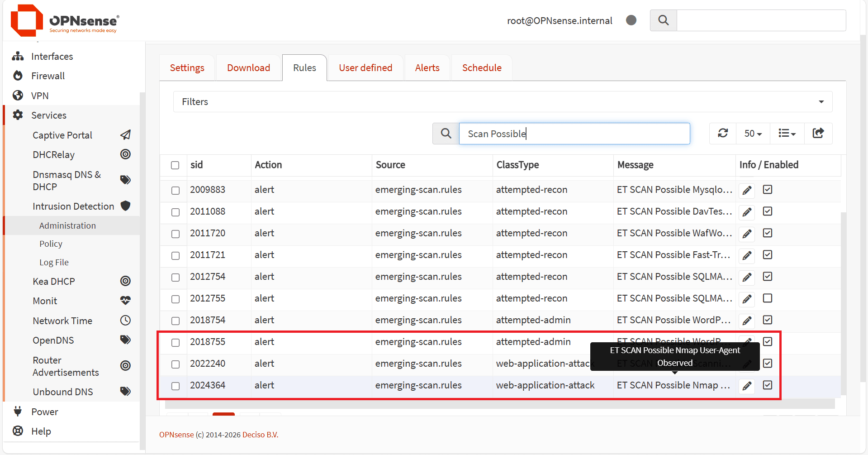This screenshot has height=455, width=868.
Task: Click the Captive Portal paper plane icon
Action: pos(125,135)
